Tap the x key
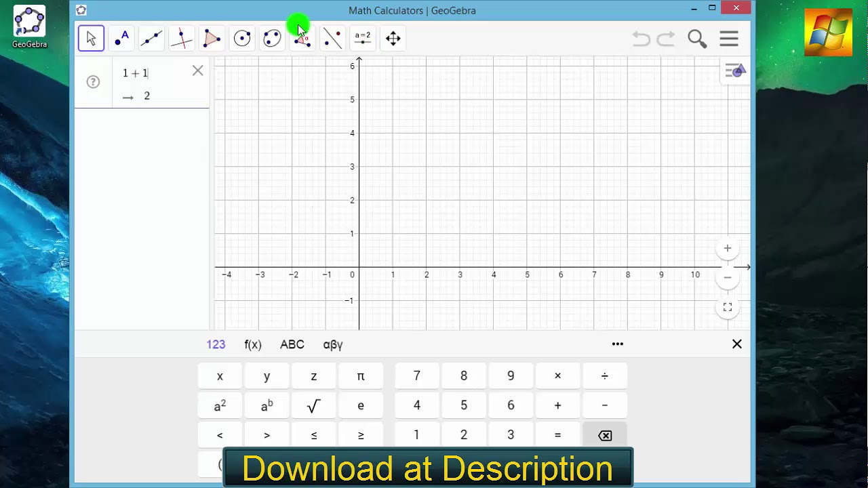The image size is (868, 488). 220,376
